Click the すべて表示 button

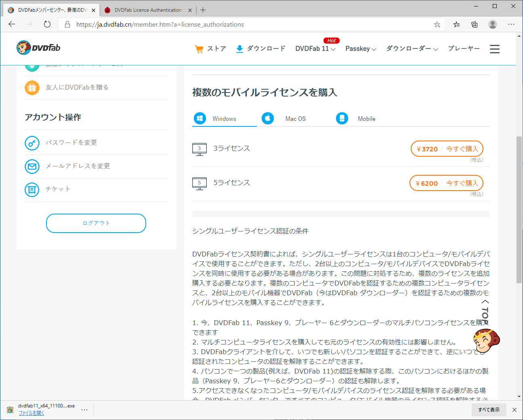[x=489, y=410]
